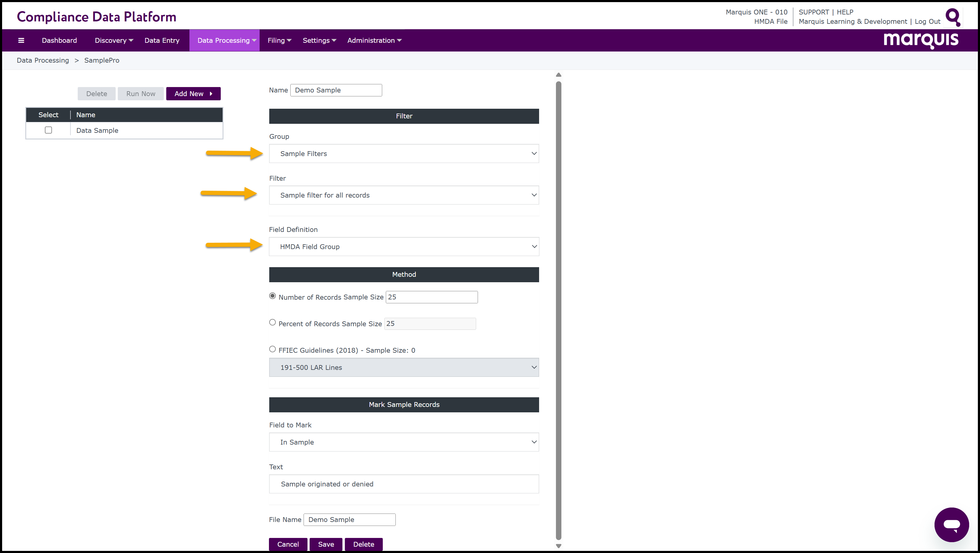The image size is (980, 553).
Task: Click the Compliance Data Platform title
Action: tap(97, 17)
